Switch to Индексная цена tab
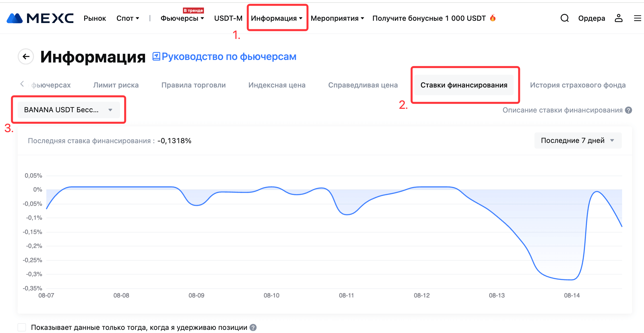 [277, 85]
